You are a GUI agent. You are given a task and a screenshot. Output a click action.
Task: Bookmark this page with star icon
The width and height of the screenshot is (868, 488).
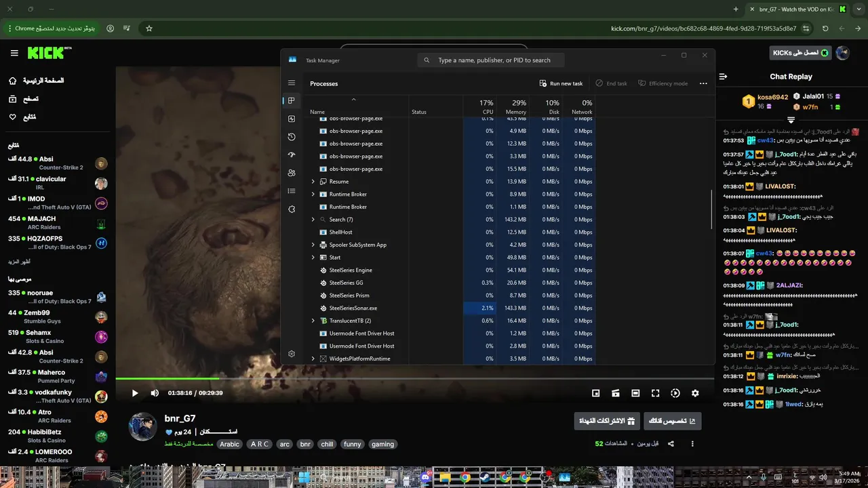coord(149,28)
